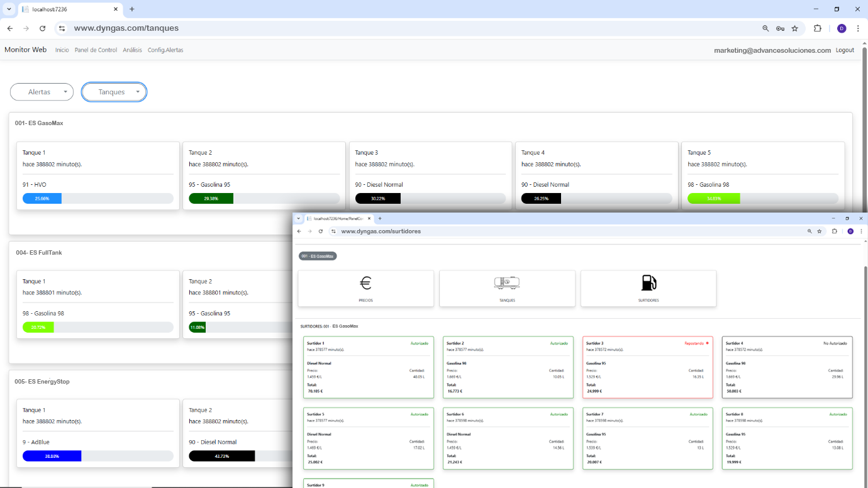Open the Tanques tank truck icon
Screen dimensions: 868x488
[x=507, y=284]
